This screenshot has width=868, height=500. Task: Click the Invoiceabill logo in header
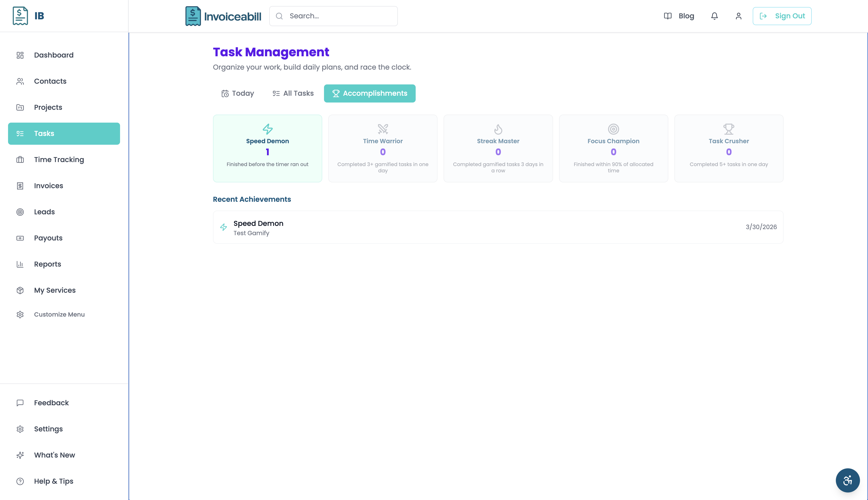[223, 16]
